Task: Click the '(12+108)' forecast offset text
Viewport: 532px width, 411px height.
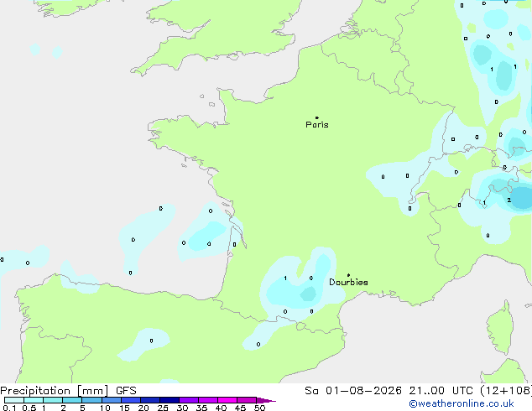Action: coord(506,391)
